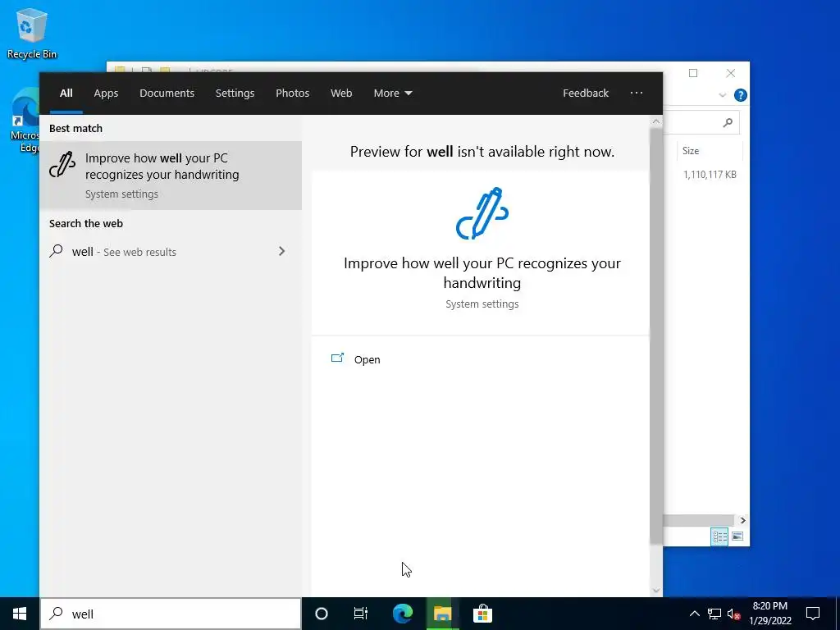Click the large handwriting icon in preview pane
The image size is (840, 630).
coord(482,212)
